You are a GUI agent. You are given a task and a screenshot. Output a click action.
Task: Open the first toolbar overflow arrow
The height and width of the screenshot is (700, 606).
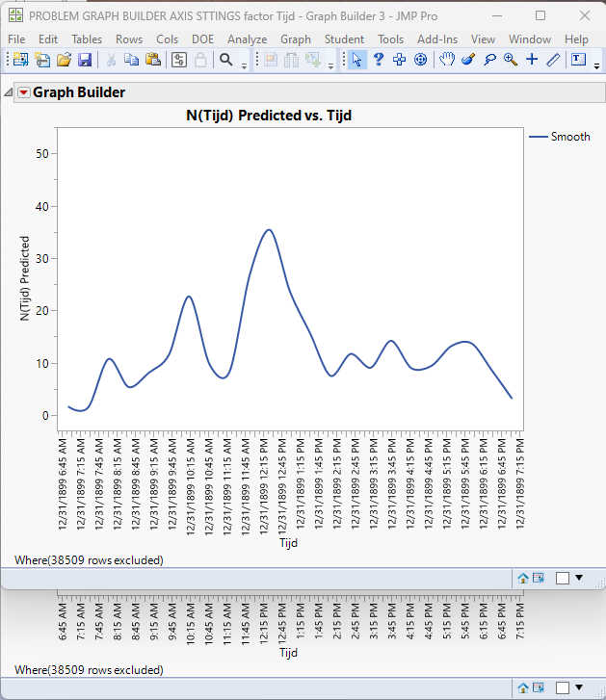click(244, 66)
